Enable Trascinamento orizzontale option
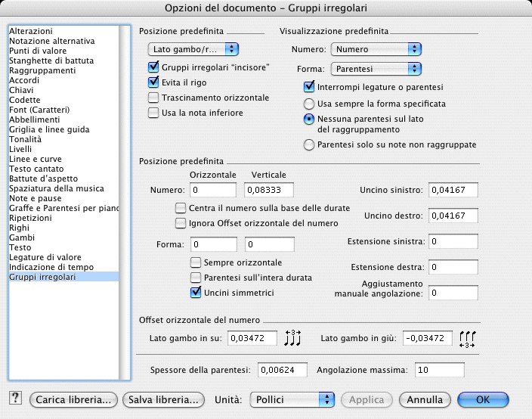Viewport: 532px width, 419px height. [x=153, y=98]
